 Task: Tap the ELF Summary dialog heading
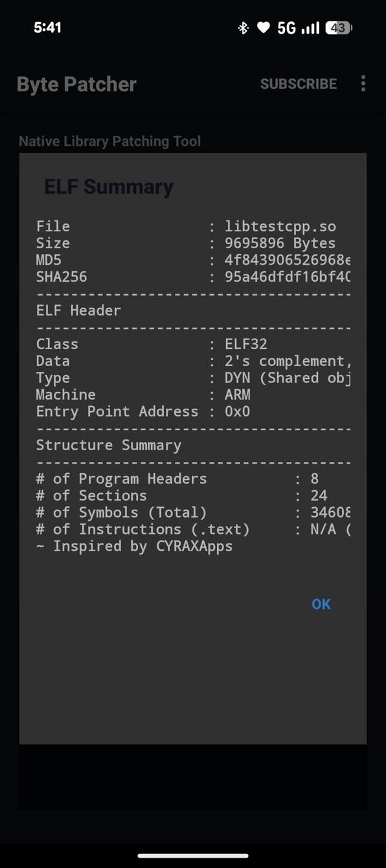click(x=108, y=186)
